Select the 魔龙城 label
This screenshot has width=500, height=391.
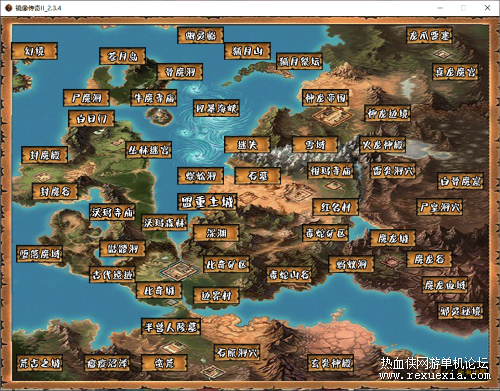tap(393, 238)
